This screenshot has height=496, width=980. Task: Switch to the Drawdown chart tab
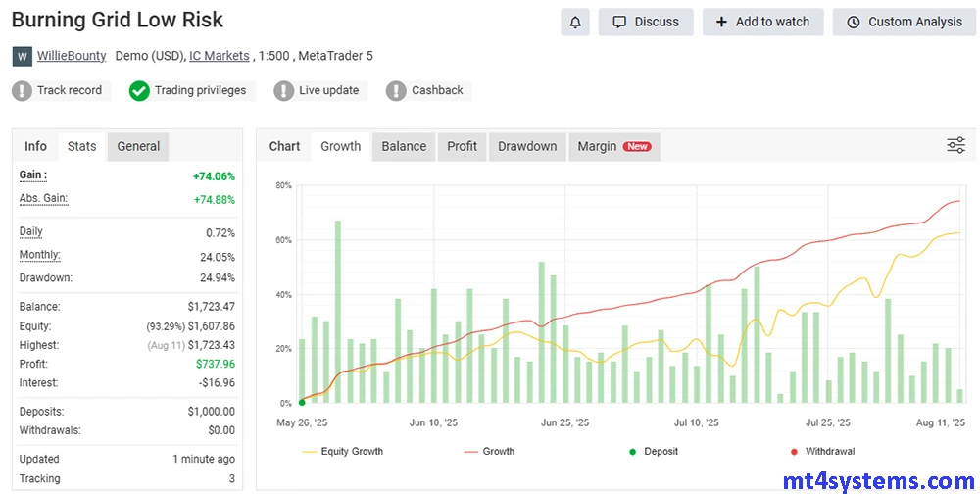tap(527, 146)
